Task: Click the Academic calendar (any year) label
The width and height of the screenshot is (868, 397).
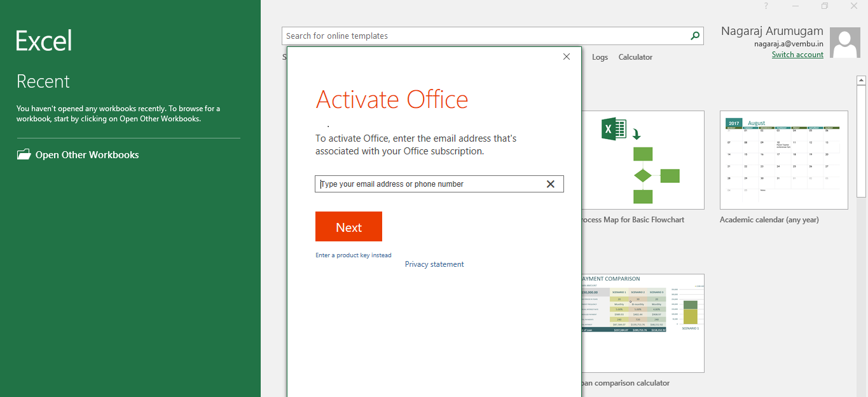Action: [x=769, y=220]
